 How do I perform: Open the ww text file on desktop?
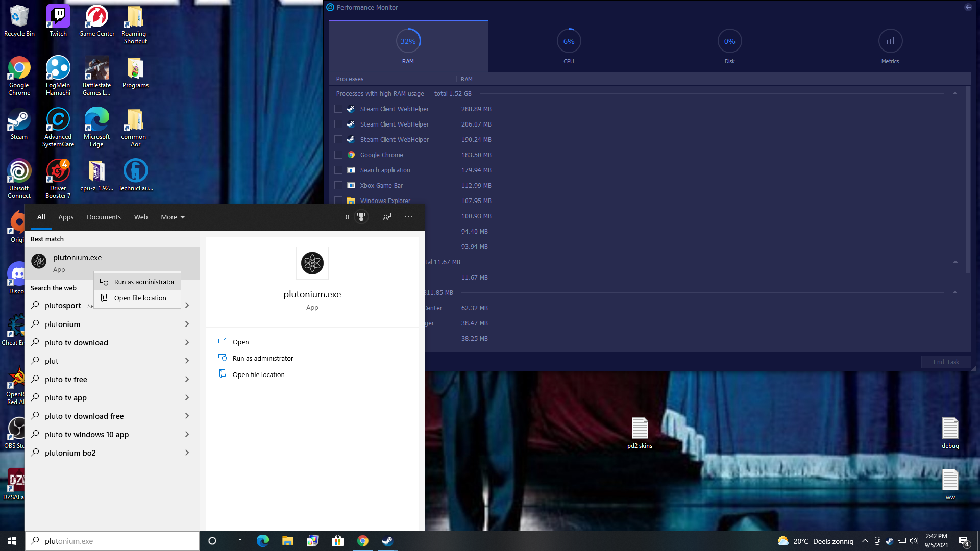[950, 485]
